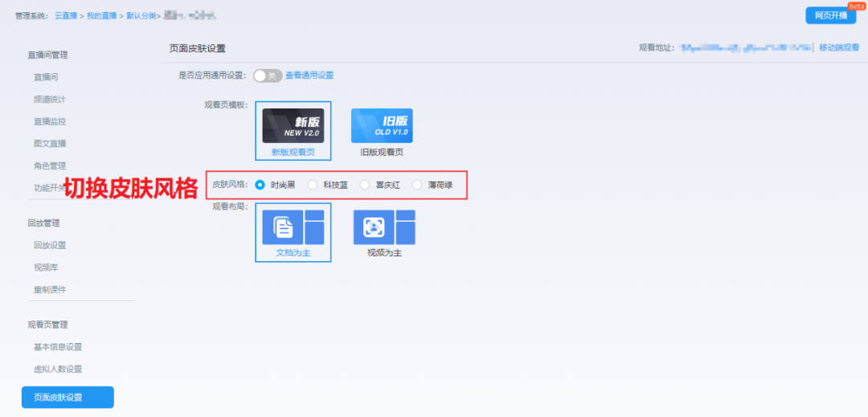
Task: Open the 查看通用设置 link
Action: pyautogui.click(x=309, y=76)
